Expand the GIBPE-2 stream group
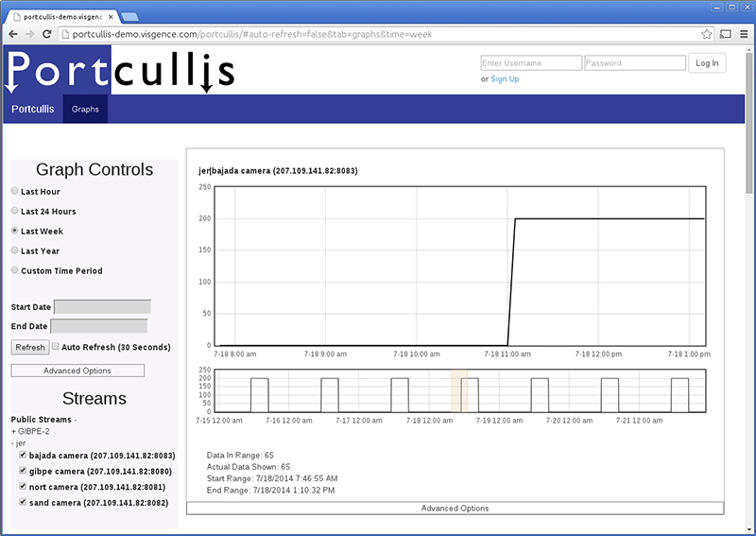The height and width of the screenshot is (536, 756). click(x=30, y=431)
